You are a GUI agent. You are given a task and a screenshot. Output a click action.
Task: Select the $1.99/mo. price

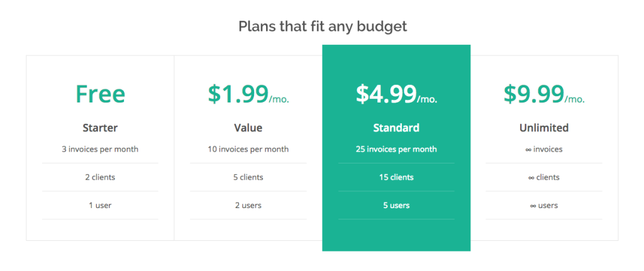248,94
